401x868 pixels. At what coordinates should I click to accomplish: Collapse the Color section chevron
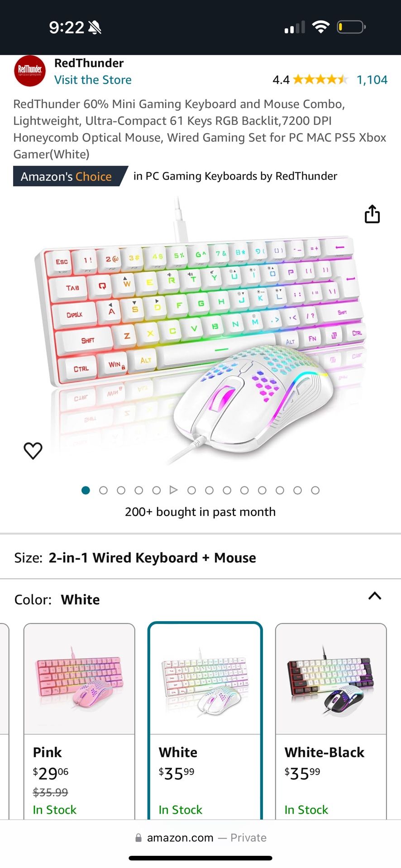[x=375, y=596]
